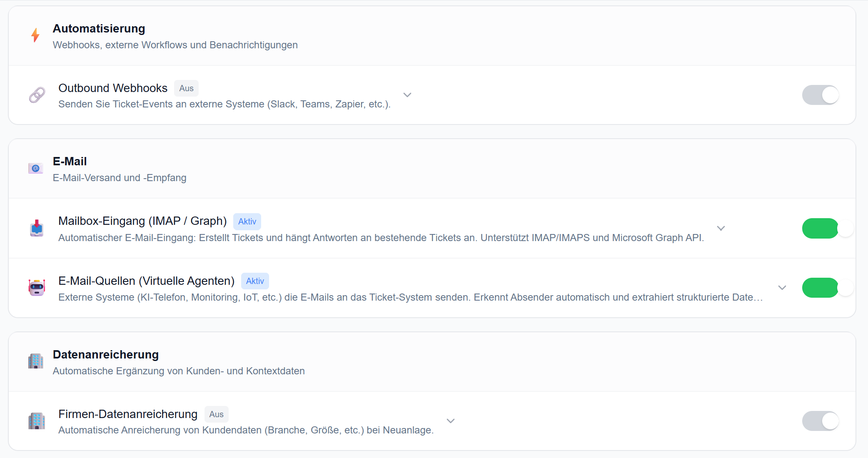The height and width of the screenshot is (458, 868).
Task: Disable the Mailbox-Eingang toggle
Action: coord(820,228)
